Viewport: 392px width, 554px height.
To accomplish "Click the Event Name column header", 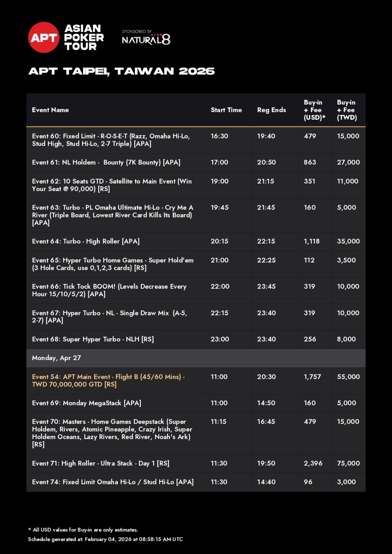I will click(x=50, y=110).
